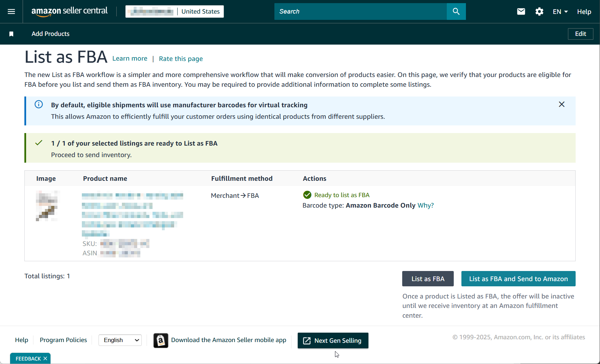The width and height of the screenshot is (600, 364).
Task: Click the green success banner checkmark
Action: [x=39, y=143]
